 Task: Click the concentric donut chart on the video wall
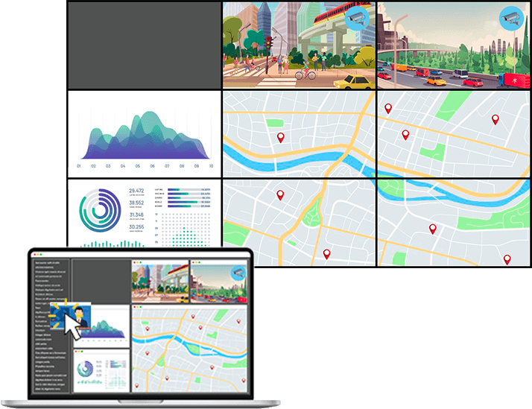click(100, 210)
